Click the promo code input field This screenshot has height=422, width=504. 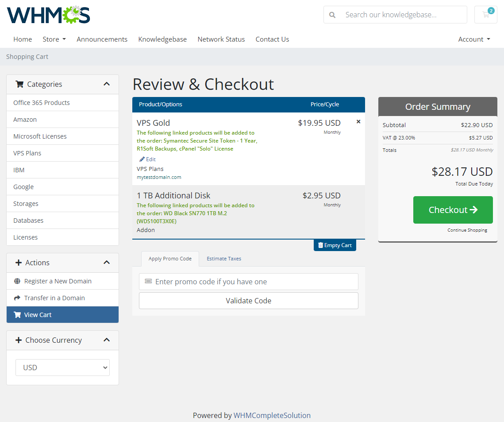(x=249, y=282)
